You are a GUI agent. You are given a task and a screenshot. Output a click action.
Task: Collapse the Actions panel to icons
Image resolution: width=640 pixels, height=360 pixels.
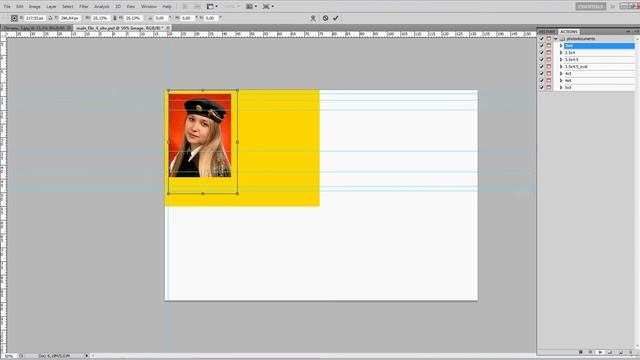point(628,31)
